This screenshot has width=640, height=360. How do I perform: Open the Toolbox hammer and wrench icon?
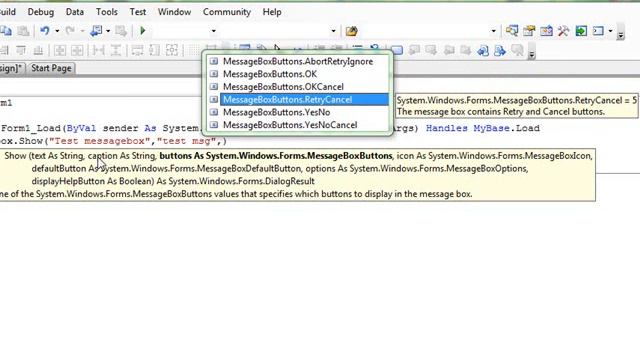(563, 31)
